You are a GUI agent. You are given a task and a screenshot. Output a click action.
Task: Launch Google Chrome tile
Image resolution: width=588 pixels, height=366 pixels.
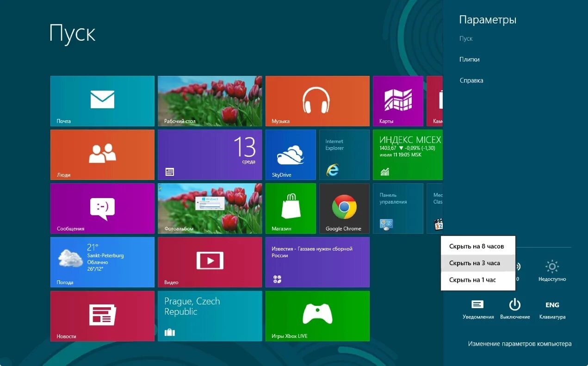(x=344, y=208)
